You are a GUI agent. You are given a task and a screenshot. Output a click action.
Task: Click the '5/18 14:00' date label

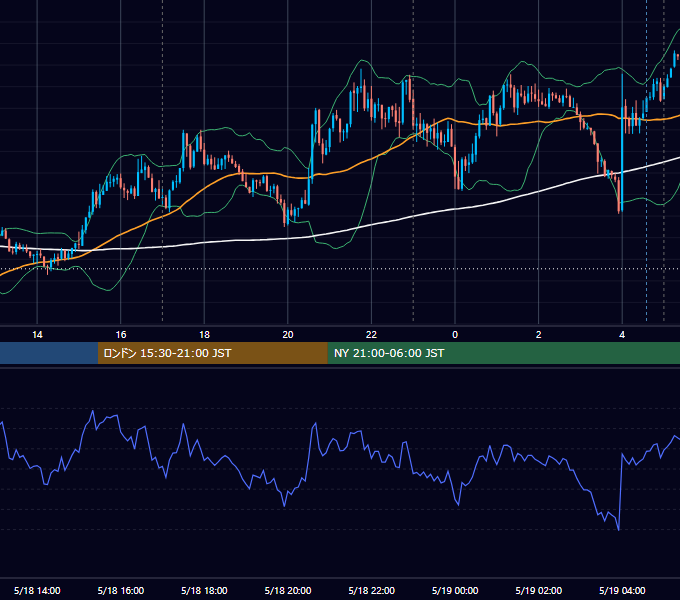click(x=37, y=590)
